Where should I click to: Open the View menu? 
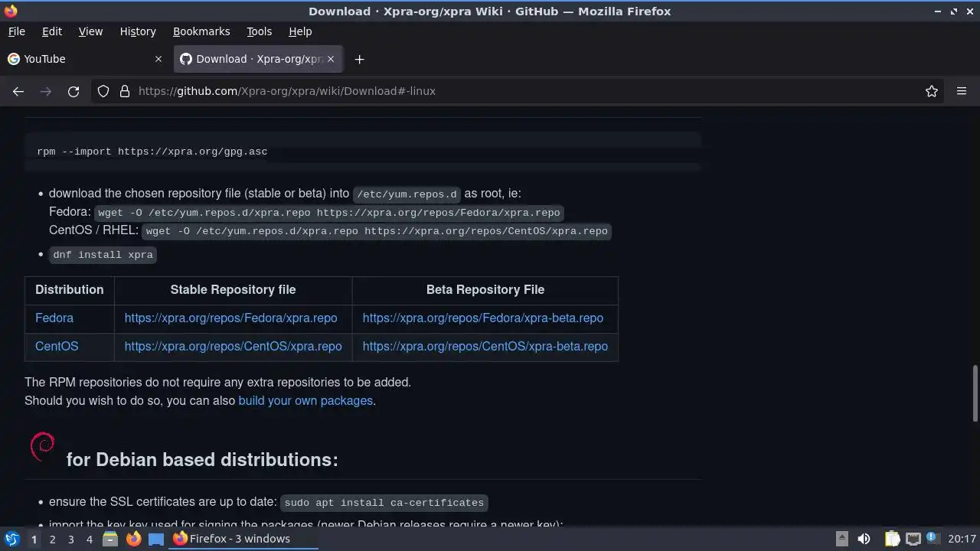90,31
